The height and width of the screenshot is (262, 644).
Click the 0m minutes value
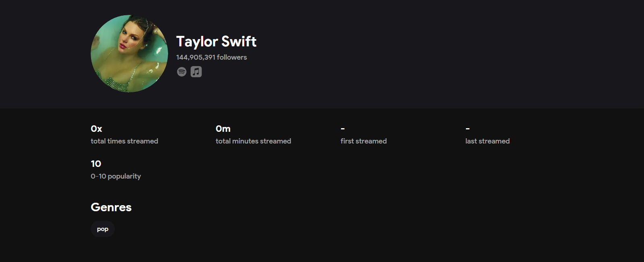(223, 129)
